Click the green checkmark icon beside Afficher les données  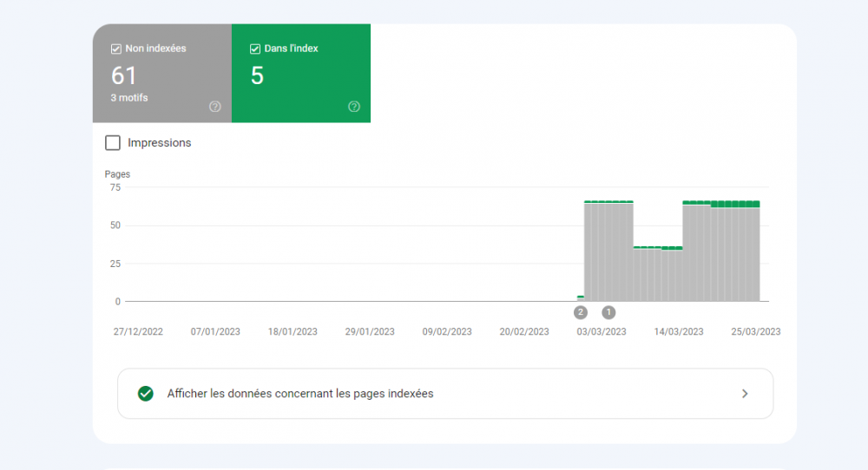point(146,394)
